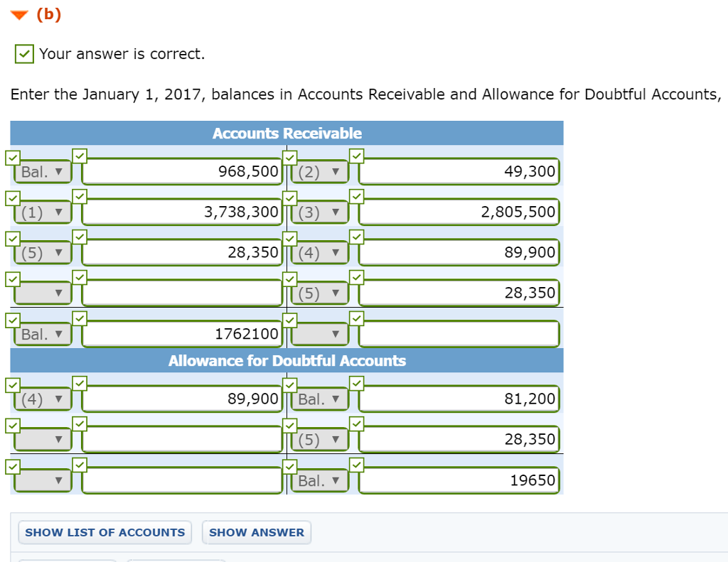Click the empty credit field at bottom of Accounts Receivable

tap(458, 333)
